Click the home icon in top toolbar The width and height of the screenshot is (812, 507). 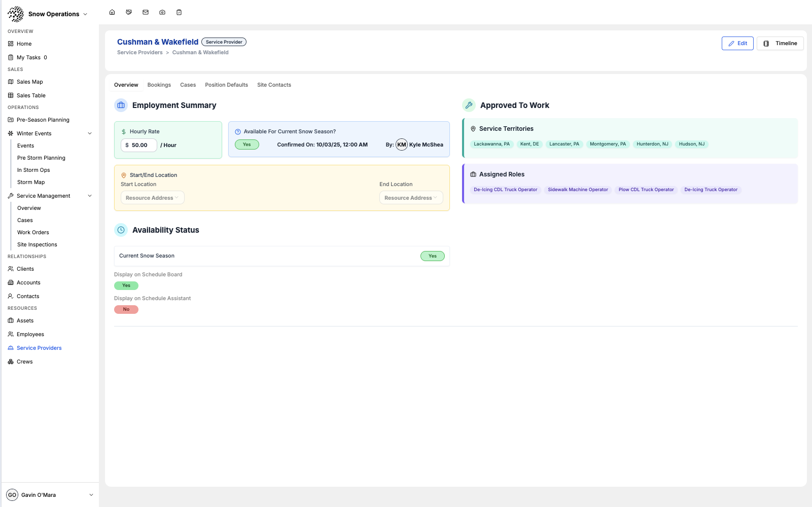pos(112,12)
